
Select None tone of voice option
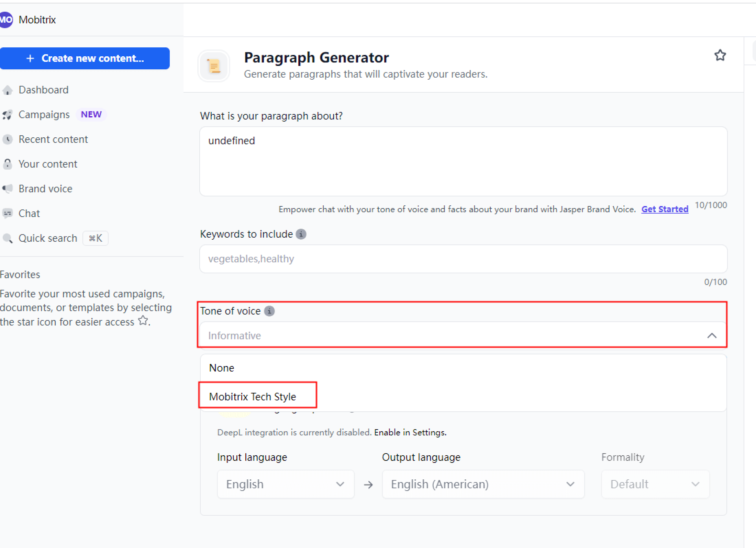(x=222, y=368)
